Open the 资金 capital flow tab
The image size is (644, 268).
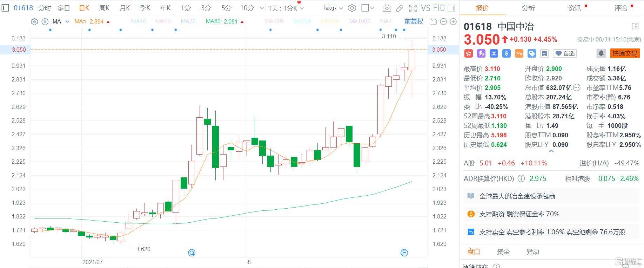[503, 251]
